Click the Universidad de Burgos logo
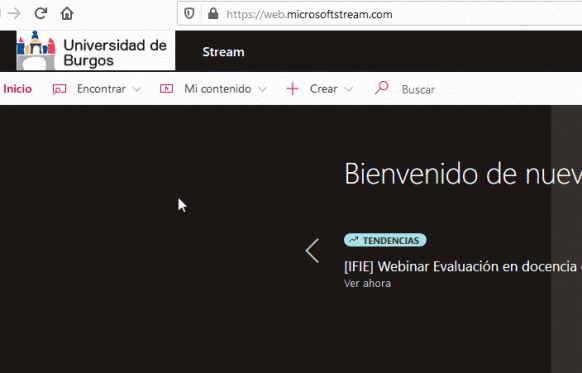The image size is (582, 373). pyautogui.click(x=96, y=50)
